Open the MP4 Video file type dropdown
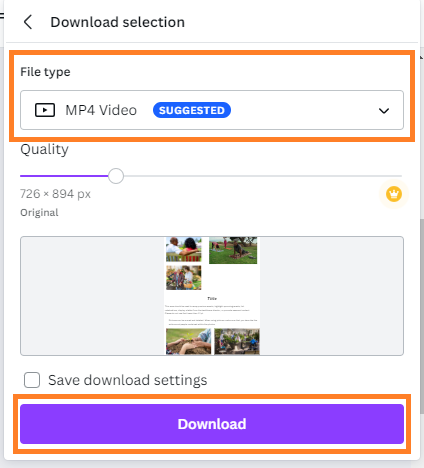The width and height of the screenshot is (424, 468). [x=212, y=110]
